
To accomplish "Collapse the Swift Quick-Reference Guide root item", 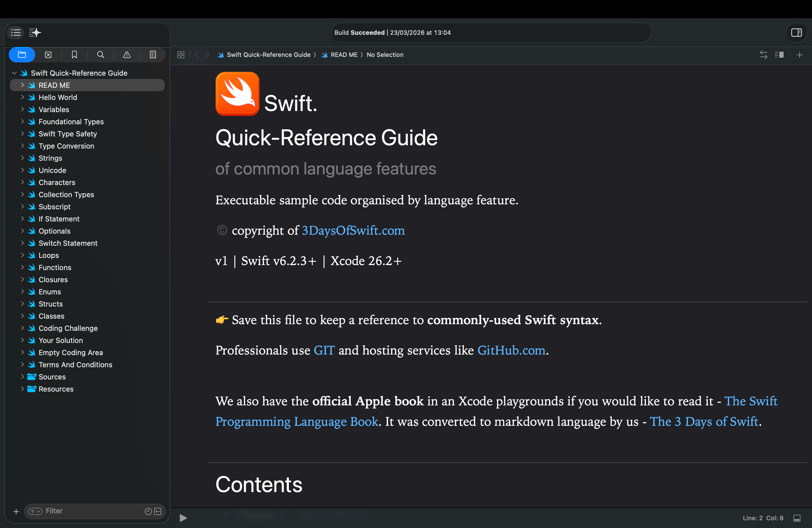I will [x=14, y=73].
